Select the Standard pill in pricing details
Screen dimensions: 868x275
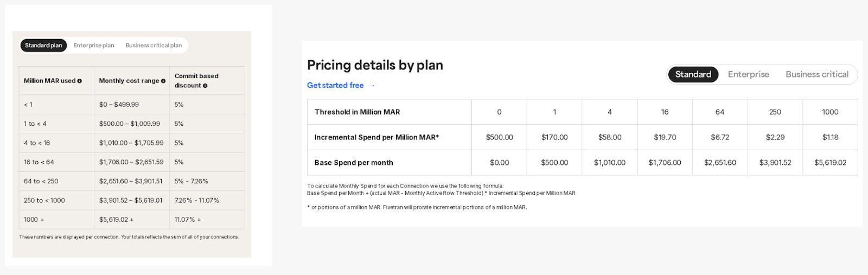pyautogui.click(x=693, y=74)
